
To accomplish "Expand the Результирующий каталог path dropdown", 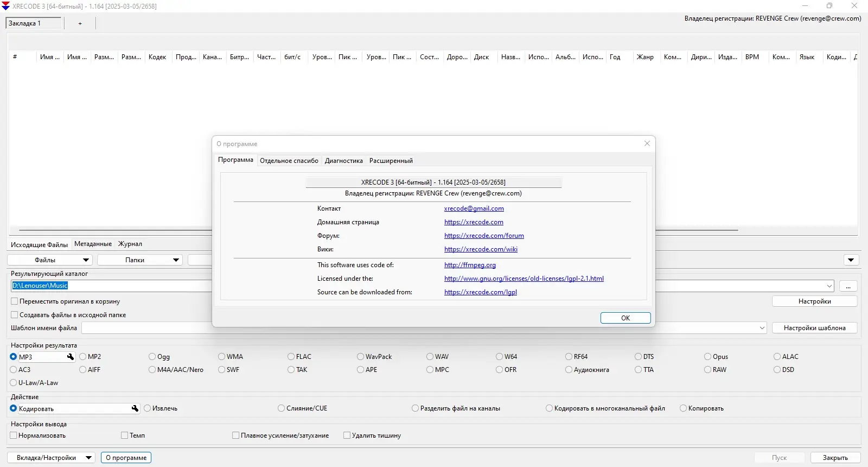I will [x=829, y=286].
